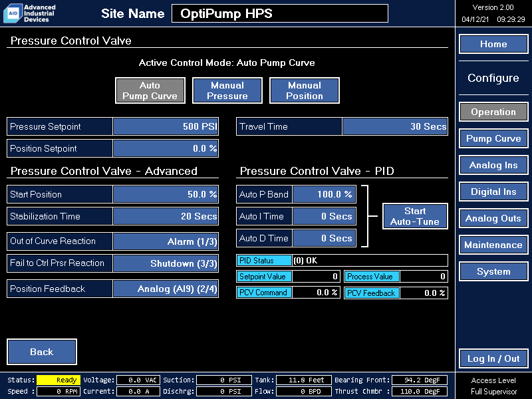The width and height of the screenshot is (532, 399).
Task: Click the Back button
Action: click(x=42, y=352)
